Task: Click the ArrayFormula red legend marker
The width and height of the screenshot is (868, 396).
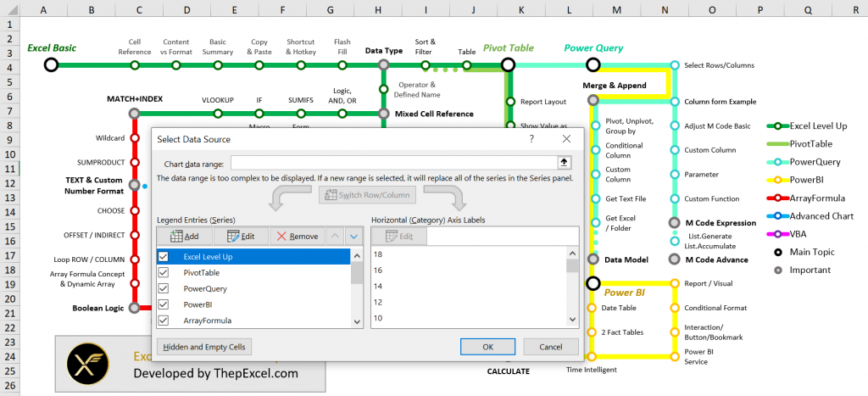Action: (x=778, y=198)
